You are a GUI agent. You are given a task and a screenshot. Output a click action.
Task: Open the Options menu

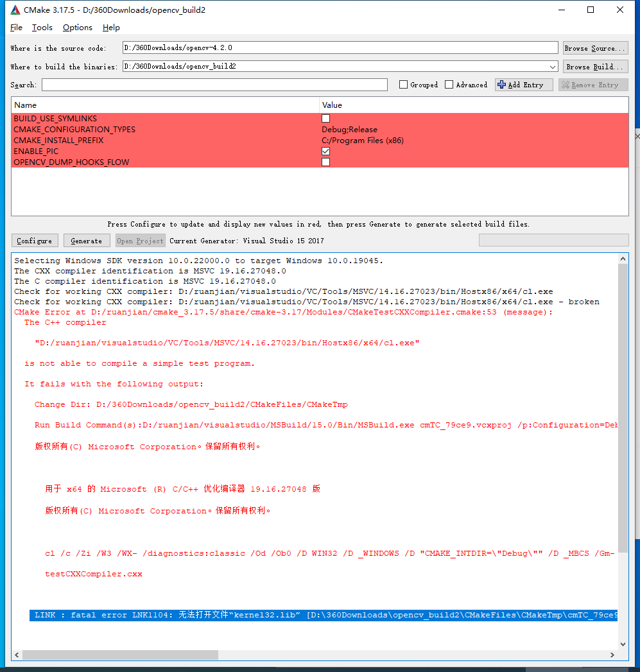click(77, 28)
